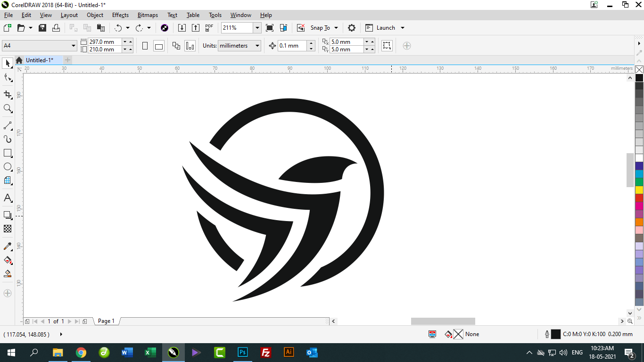The width and height of the screenshot is (644, 362).
Task: Open Chrome from the taskbar
Action: pyautogui.click(x=81, y=353)
